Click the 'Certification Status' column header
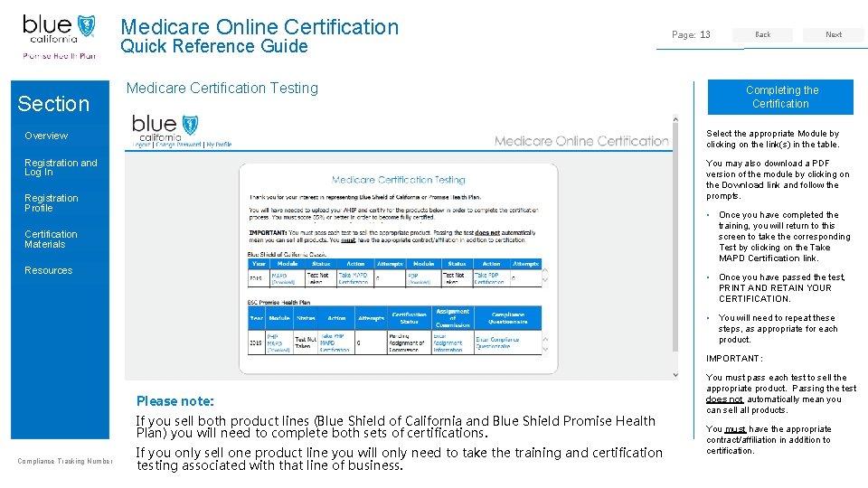The height and width of the screenshot is (488, 868). click(409, 317)
